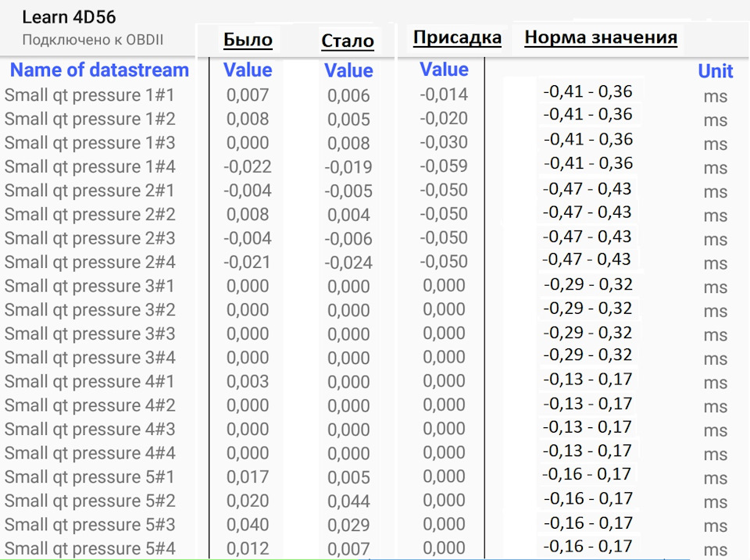Click Присадка value -0,030 for 1#3
The image size is (750, 560).
(x=444, y=142)
